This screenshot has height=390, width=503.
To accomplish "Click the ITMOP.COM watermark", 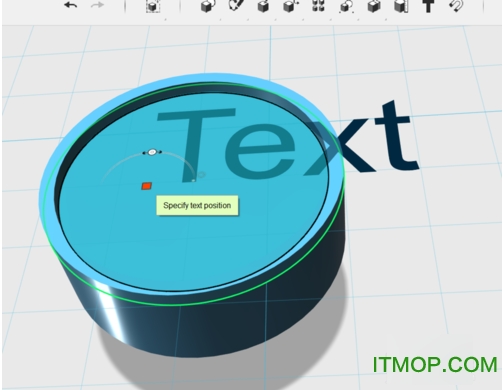I will point(435,365).
